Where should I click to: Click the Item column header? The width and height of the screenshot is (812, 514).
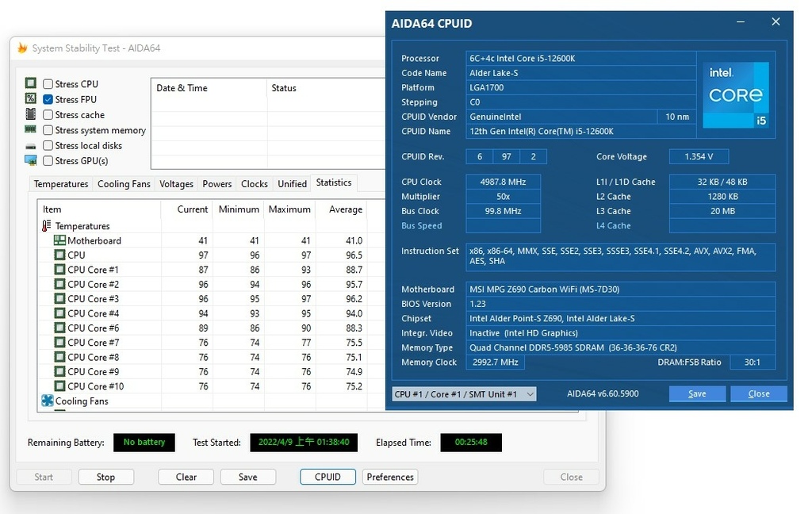tap(99, 209)
